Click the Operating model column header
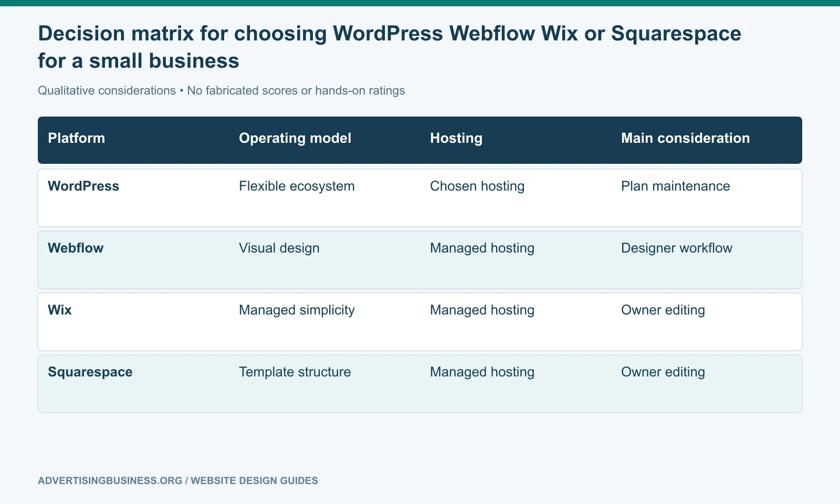This screenshot has width=840, height=504. tap(295, 138)
